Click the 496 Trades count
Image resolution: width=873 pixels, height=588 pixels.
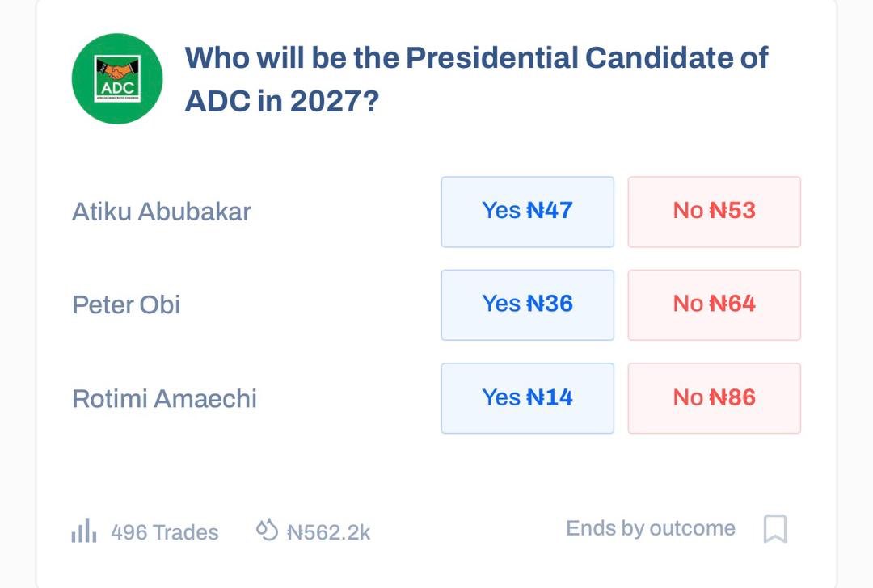click(164, 532)
